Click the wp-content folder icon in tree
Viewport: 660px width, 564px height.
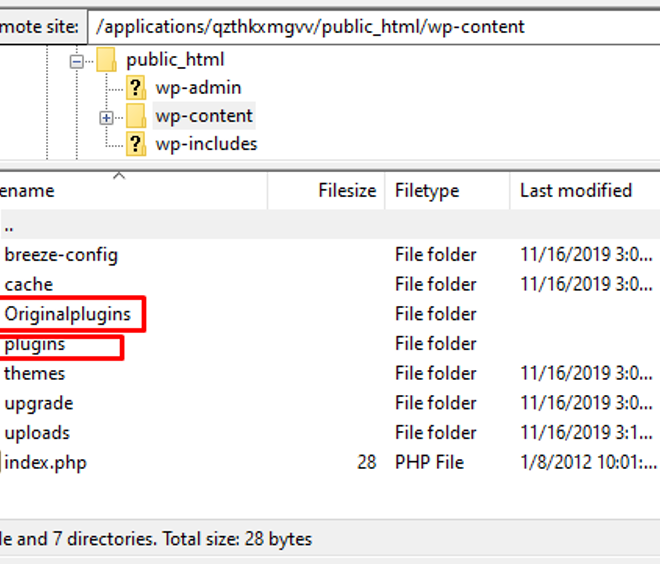[x=136, y=116]
